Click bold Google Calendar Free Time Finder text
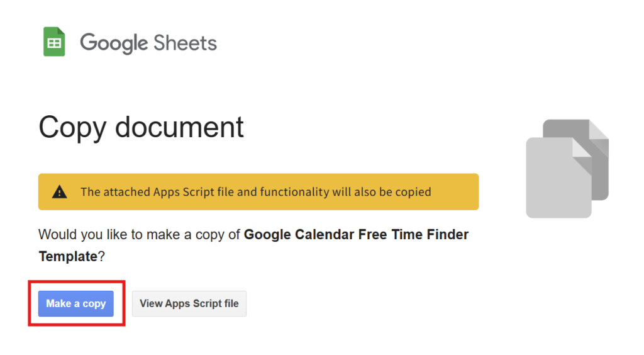 (356, 234)
